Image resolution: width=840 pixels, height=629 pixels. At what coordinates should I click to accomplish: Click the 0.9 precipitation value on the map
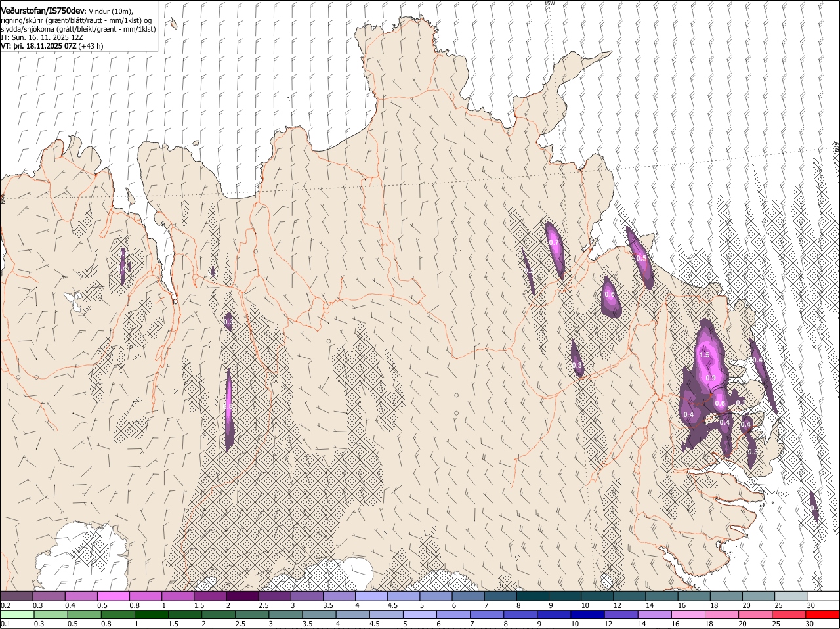tap(711, 378)
